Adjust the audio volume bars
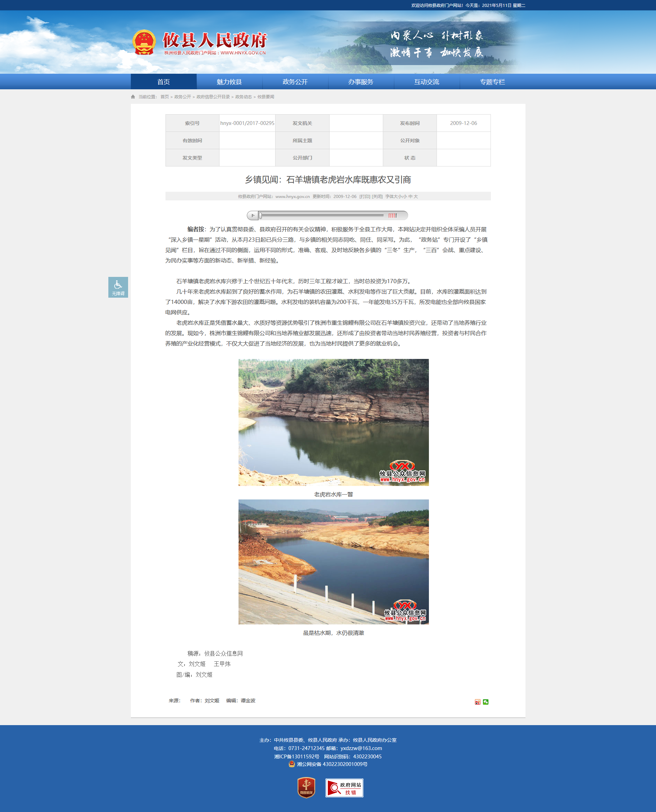Screen dimensions: 656x812 coord(393,215)
